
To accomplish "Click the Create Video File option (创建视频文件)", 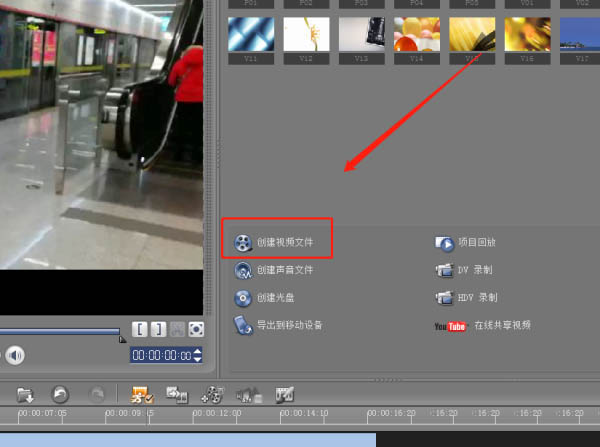I will [274, 242].
